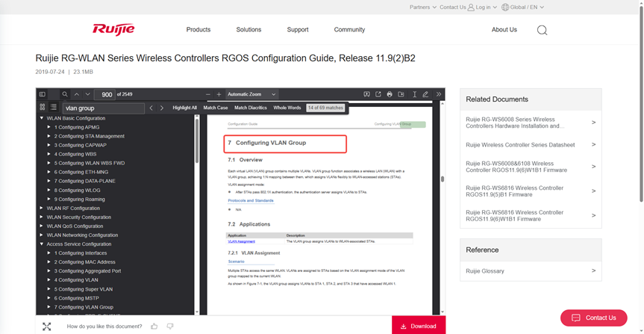Toggle Whole Words in the find bar
This screenshot has width=644, height=334.
(x=287, y=108)
